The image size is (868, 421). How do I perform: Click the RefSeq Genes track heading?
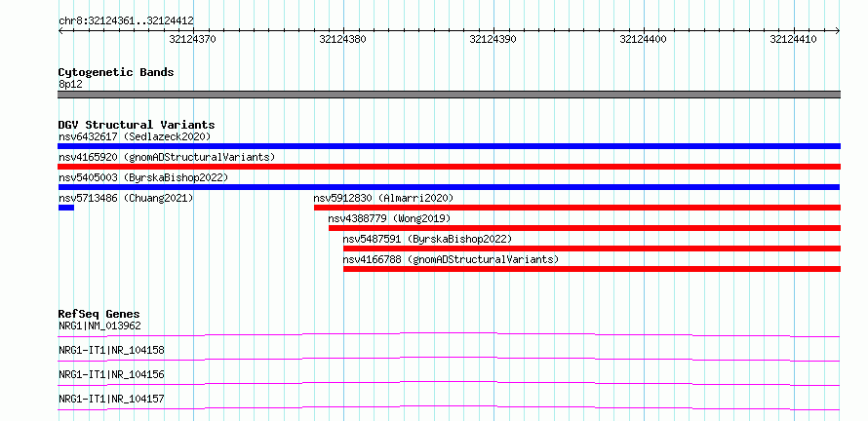coord(99,314)
